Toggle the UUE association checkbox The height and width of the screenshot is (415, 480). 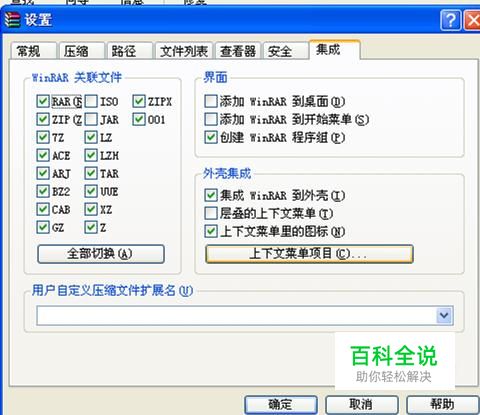pos(91,191)
